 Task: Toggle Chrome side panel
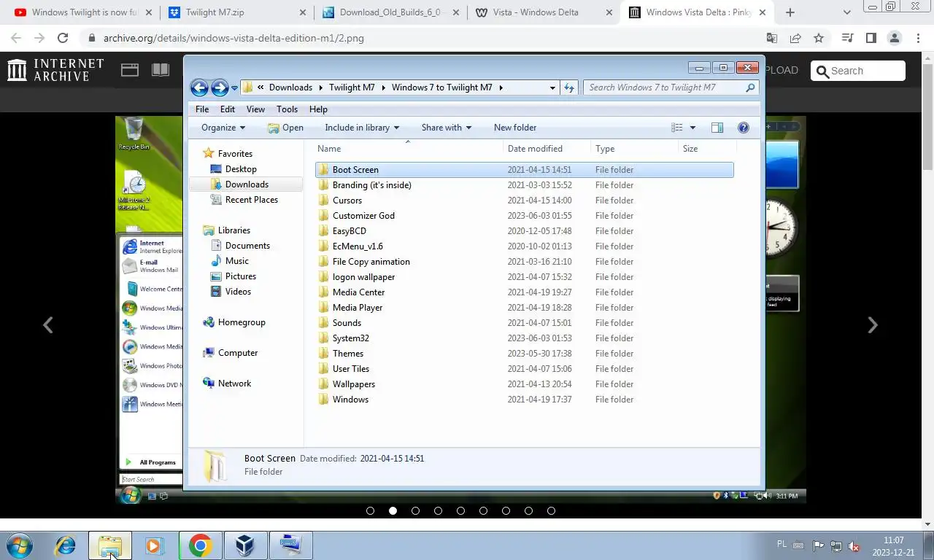871,38
